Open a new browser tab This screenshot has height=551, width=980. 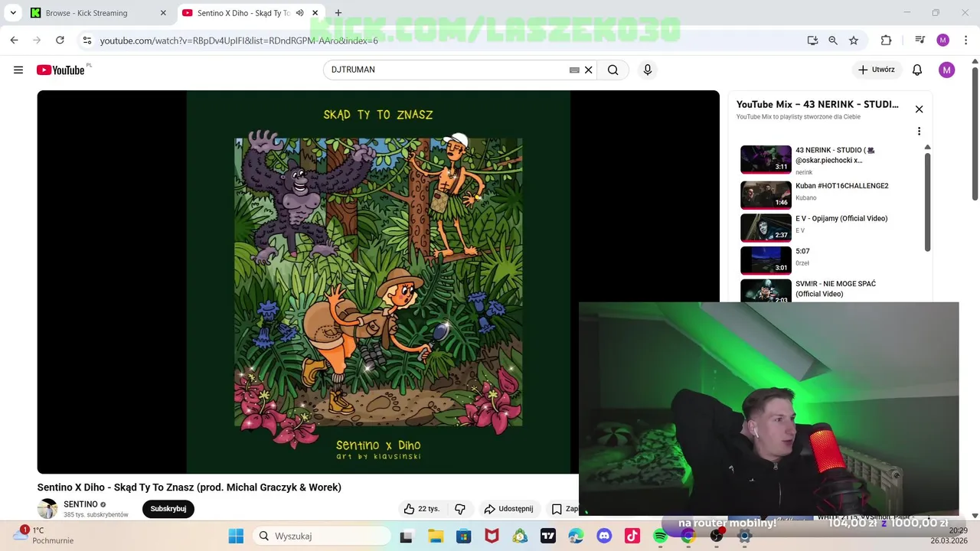338,13
